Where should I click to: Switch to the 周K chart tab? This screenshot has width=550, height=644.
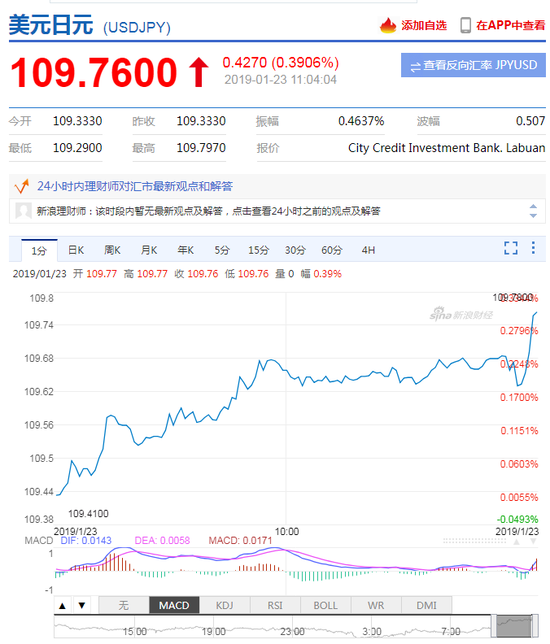point(113,250)
